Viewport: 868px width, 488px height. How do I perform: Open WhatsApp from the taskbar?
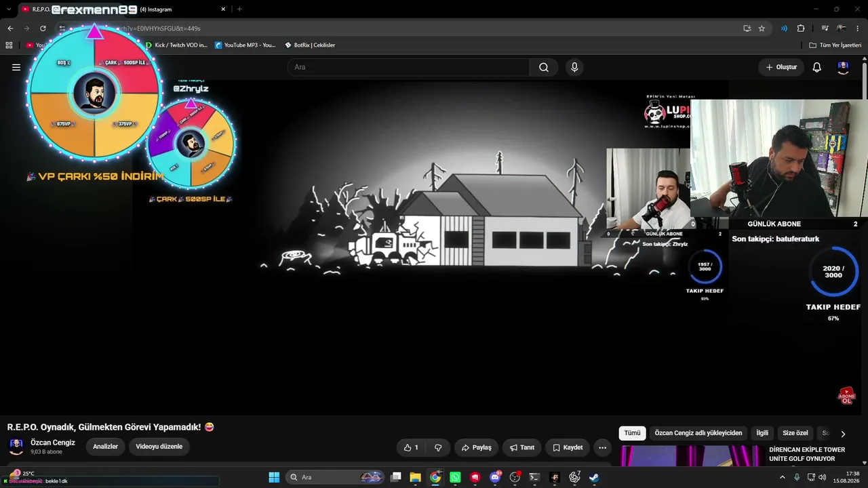455,477
